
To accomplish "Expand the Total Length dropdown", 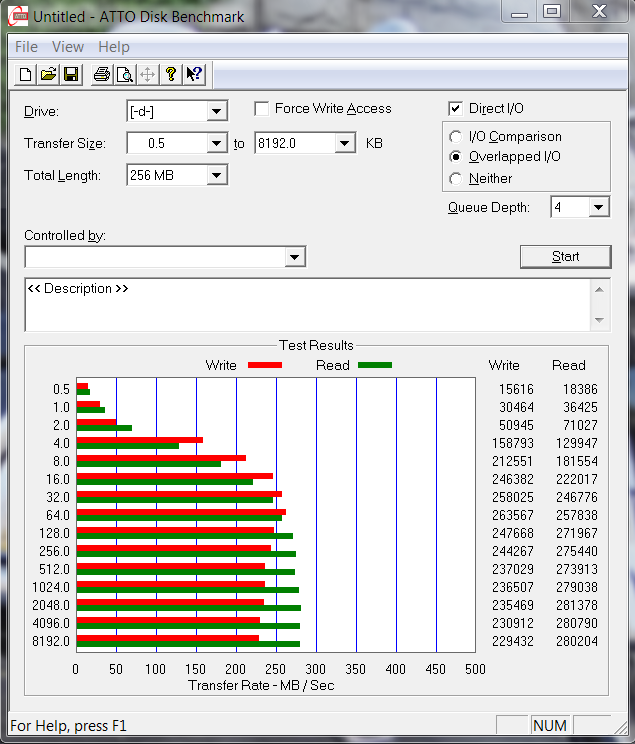I will click(x=216, y=176).
